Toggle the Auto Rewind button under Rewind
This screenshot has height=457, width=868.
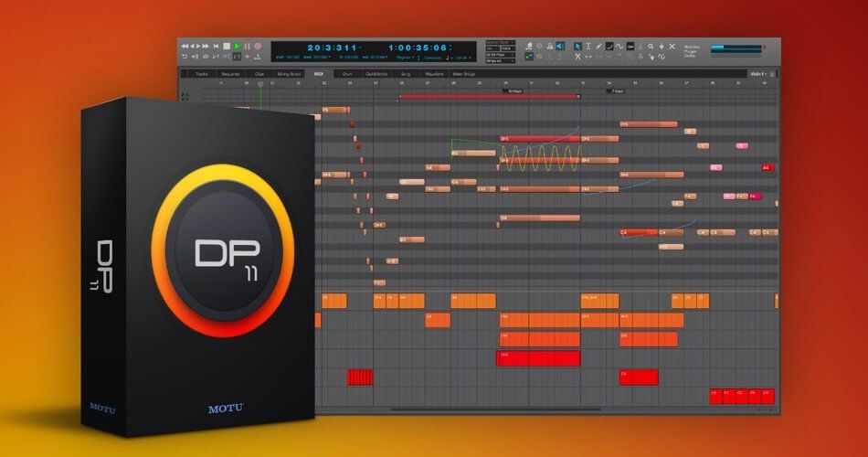click(185, 57)
